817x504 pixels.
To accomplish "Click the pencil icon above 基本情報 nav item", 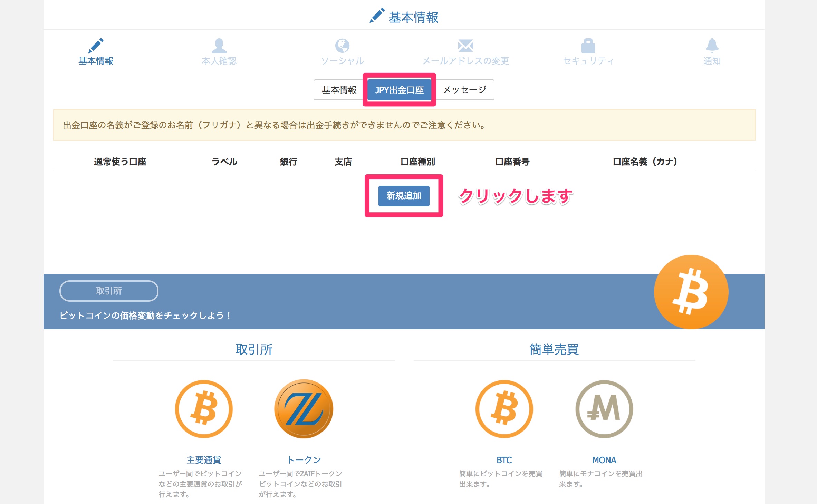I will pyautogui.click(x=96, y=45).
